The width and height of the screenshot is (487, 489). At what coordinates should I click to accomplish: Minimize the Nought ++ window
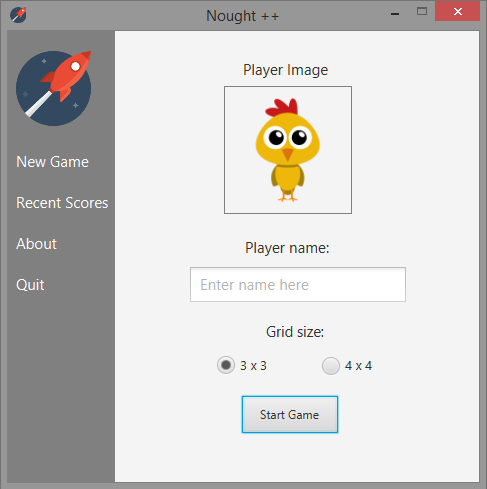(x=395, y=14)
